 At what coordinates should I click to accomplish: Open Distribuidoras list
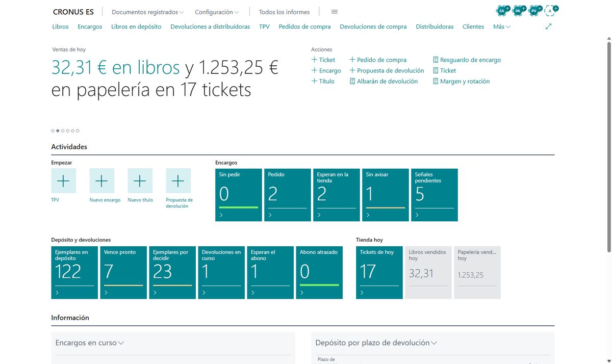435,27
